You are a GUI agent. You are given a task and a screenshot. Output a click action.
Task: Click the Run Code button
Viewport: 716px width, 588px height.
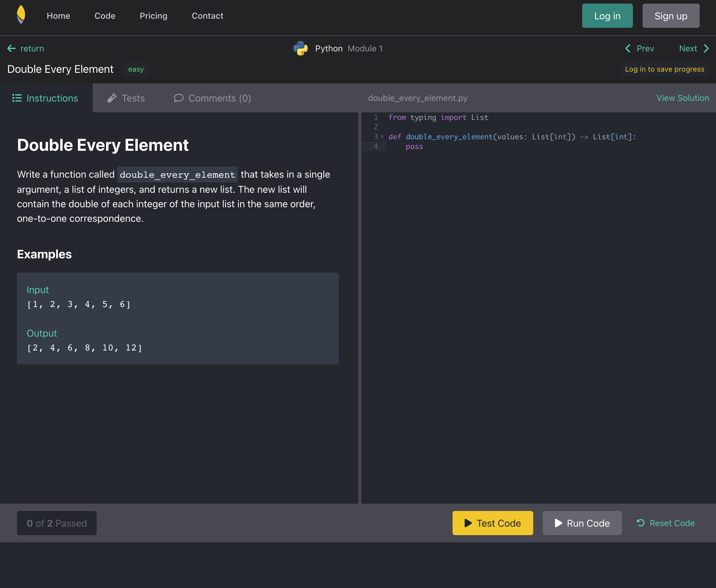tap(582, 523)
